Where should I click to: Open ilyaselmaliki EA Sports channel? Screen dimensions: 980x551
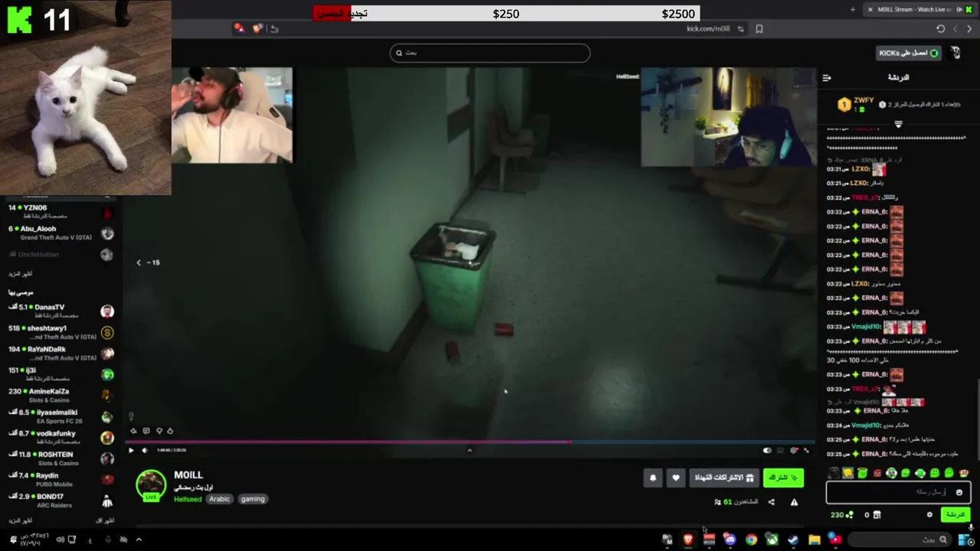pyautogui.click(x=61, y=416)
